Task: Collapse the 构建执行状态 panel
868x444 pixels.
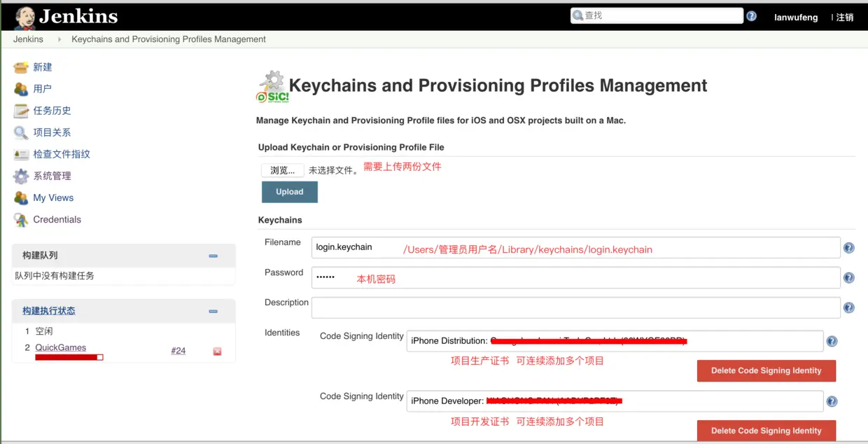Action: (213, 311)
